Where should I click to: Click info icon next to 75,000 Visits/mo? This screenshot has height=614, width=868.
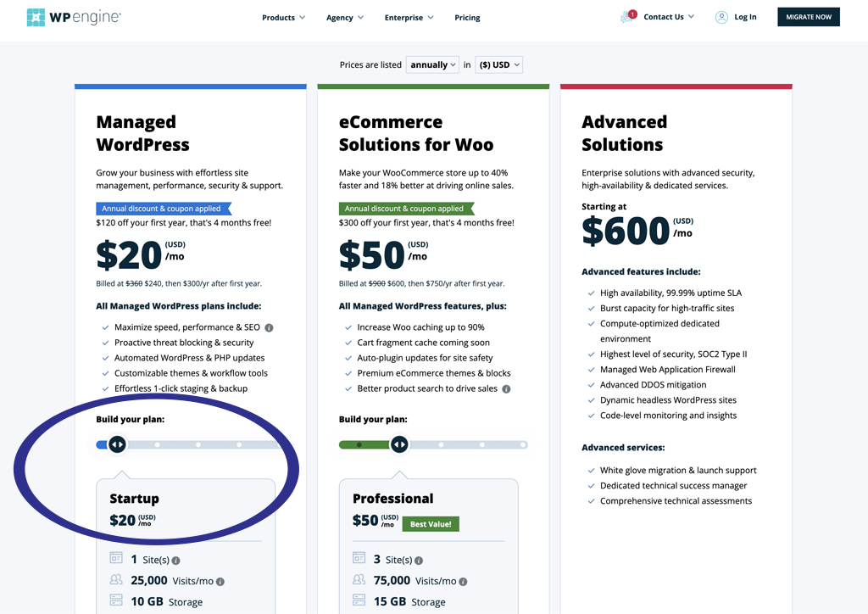click(x=464, y=582)
